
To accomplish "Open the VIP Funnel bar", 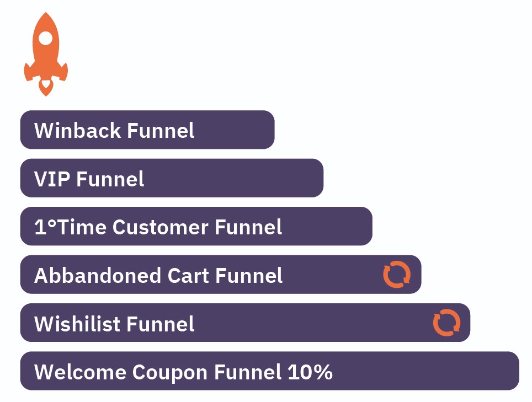I will coord(172,178).
